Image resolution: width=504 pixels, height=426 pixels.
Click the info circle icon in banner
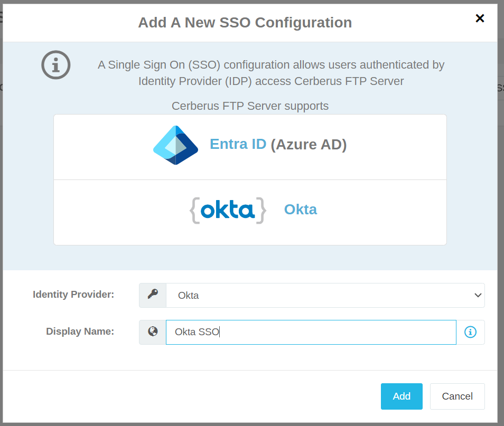(56, 65)
